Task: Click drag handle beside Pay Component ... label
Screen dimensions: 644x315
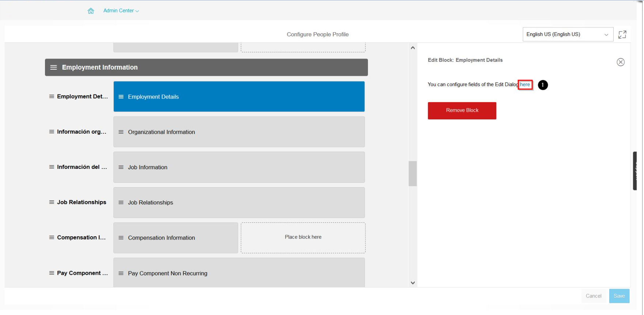Action: [x=52, y=273]
